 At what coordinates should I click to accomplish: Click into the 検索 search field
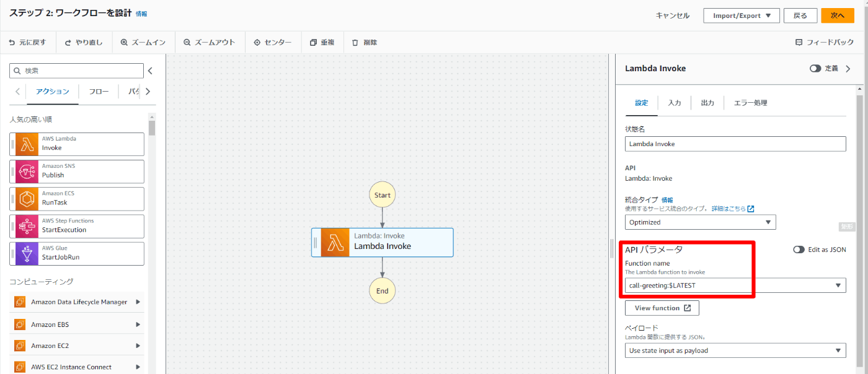click(x=76, y=71)
